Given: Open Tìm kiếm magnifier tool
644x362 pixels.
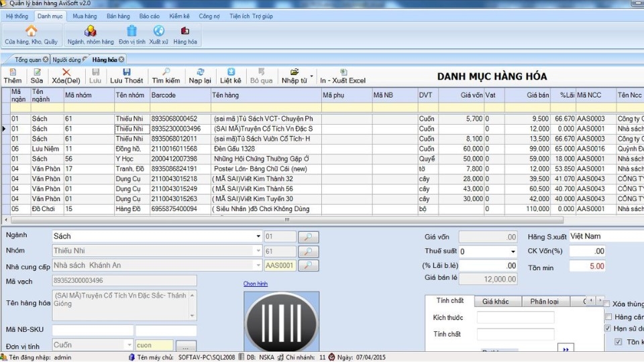Looking at the screenshot, I should [166, 72].
